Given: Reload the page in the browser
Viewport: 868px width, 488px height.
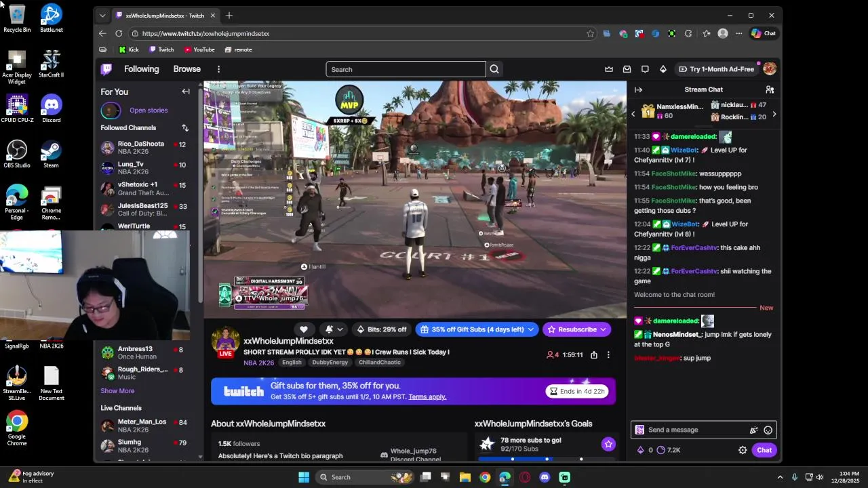Looking at the screenshot, I should click(119, 33).
